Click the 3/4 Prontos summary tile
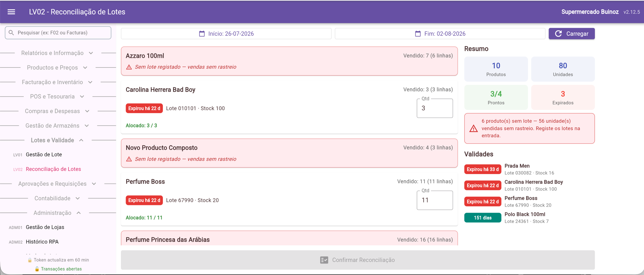644x275 pixels. (x=496, y=97)
